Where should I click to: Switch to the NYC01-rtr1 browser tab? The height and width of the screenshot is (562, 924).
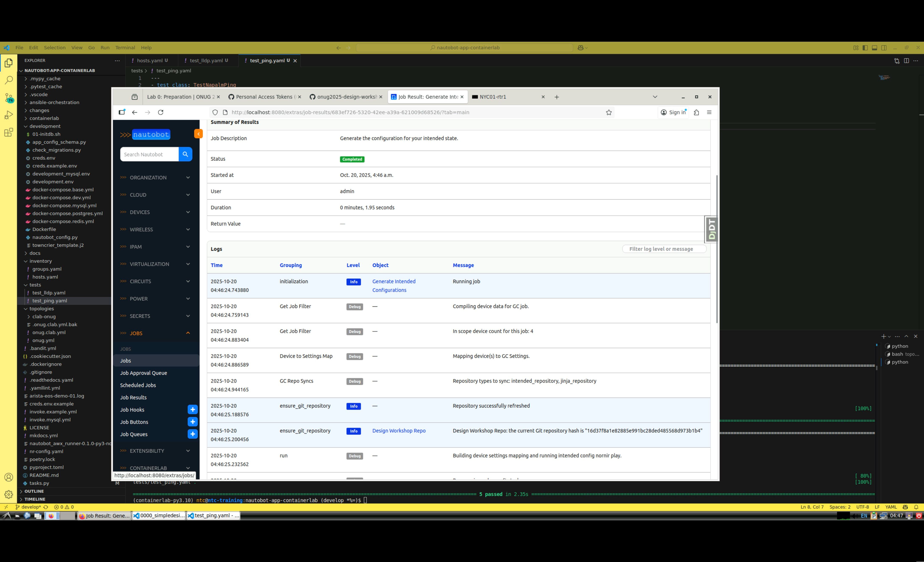coord(493,97)
